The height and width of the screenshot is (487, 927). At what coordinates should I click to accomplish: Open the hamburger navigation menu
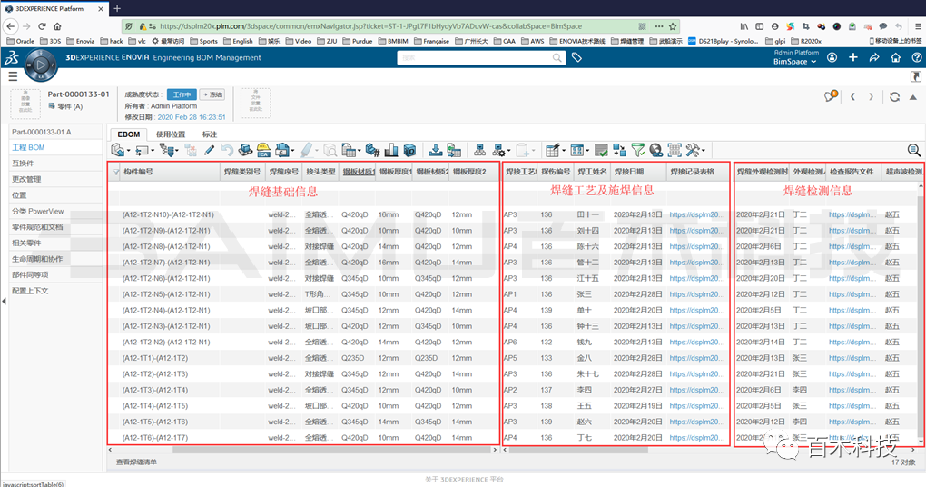click(x=13, y=76)
